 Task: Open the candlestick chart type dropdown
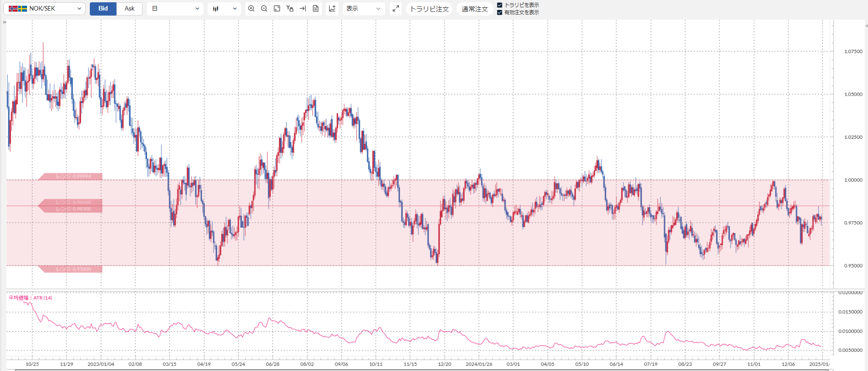click(x=224, y=9)
